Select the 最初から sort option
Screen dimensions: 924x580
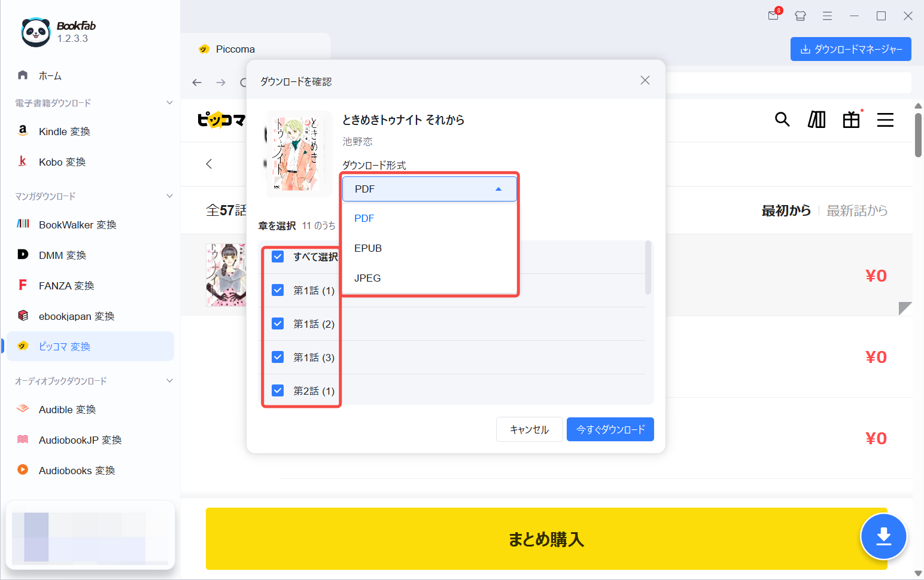tap(786, 210)
